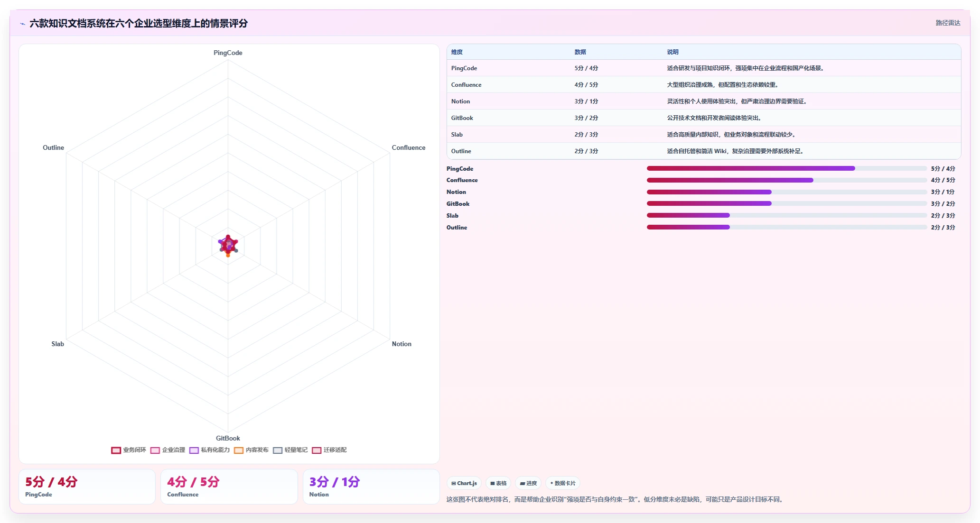Click the table score cell reading 5分 / 4分
This screenshot has height=523, width=980.
pos(586,68)
